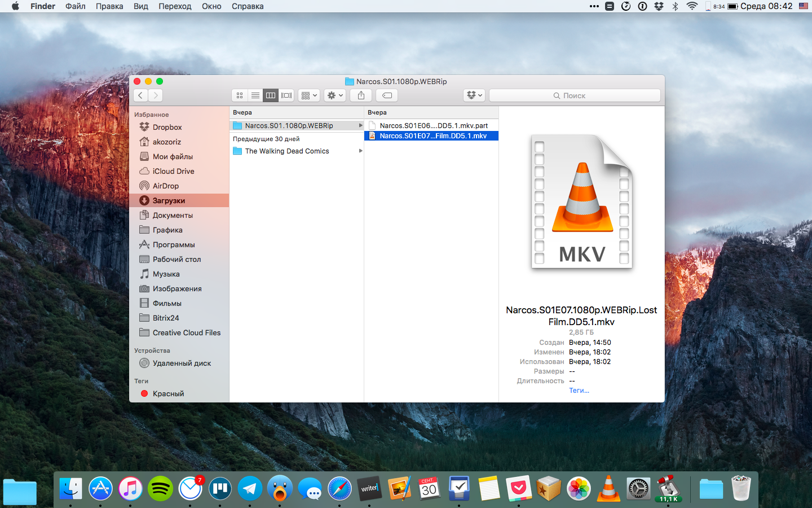The height and width of the screenshot is (508, 812).
Task: Open the arrange items dropdown
Action: coord(309,95)
